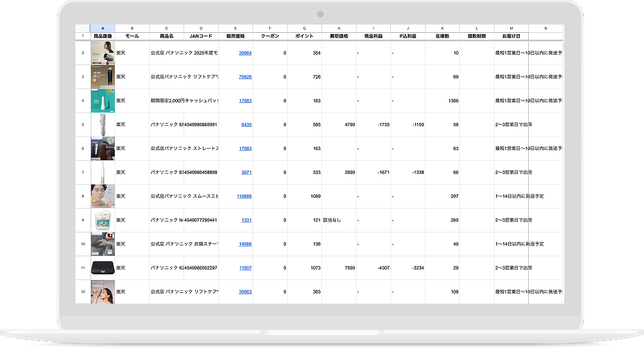Image resolution: width=644 pixels, height=349 pixels.
Task: Select the P込利益 cell -3234
Action: [408, 268]
